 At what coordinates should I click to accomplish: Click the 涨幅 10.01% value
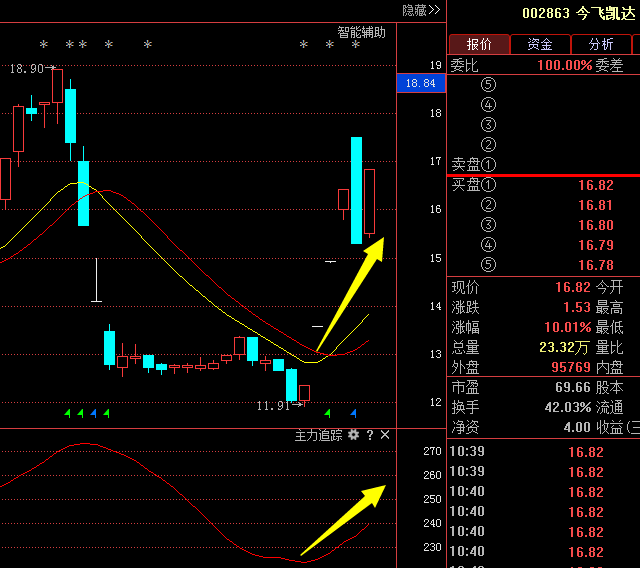tap(568, 327)
